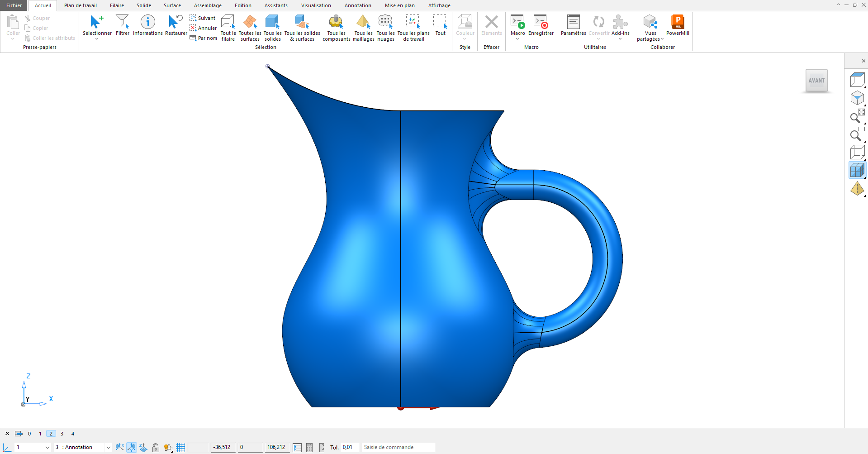868x454 pixels.
Task: Open the Sélectionner dropdown arrow
Action: pos(97,39)
